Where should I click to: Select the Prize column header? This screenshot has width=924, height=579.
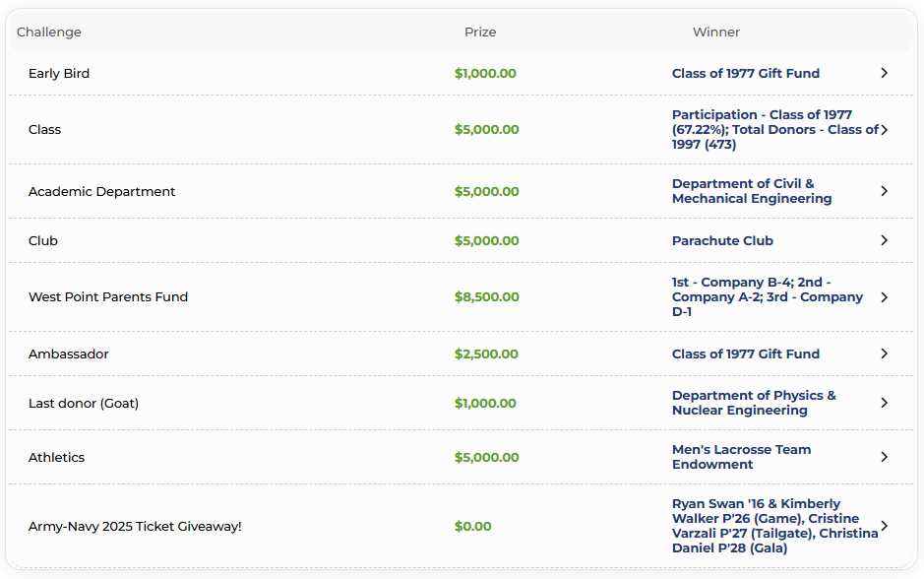tap(480, 32)
